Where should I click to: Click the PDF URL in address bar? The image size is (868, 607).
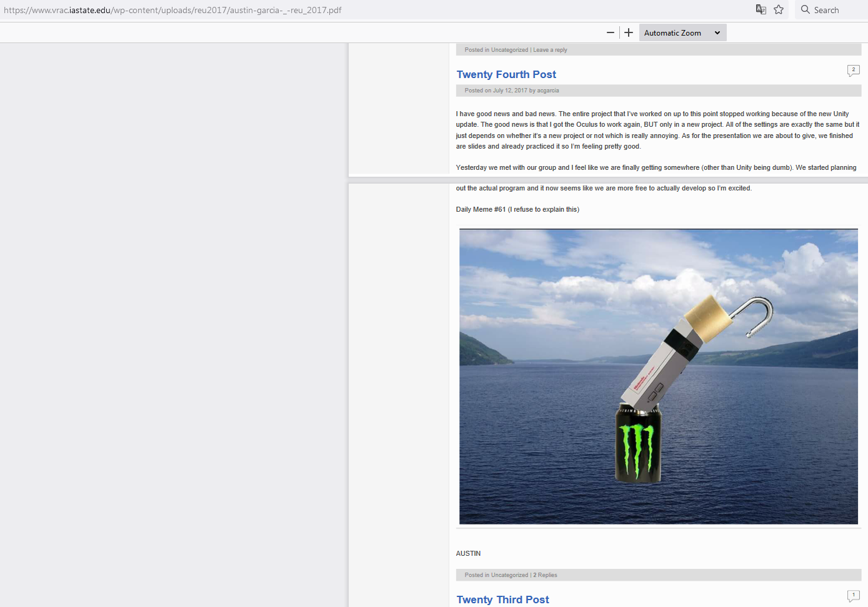point(172,10)
